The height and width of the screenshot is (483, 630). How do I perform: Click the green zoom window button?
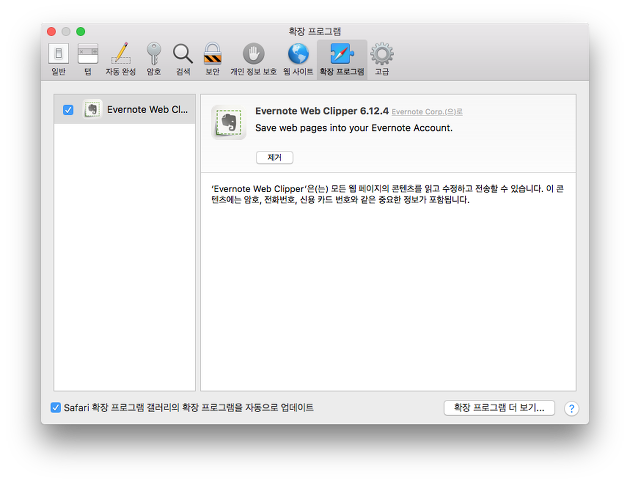coord(81,31)
